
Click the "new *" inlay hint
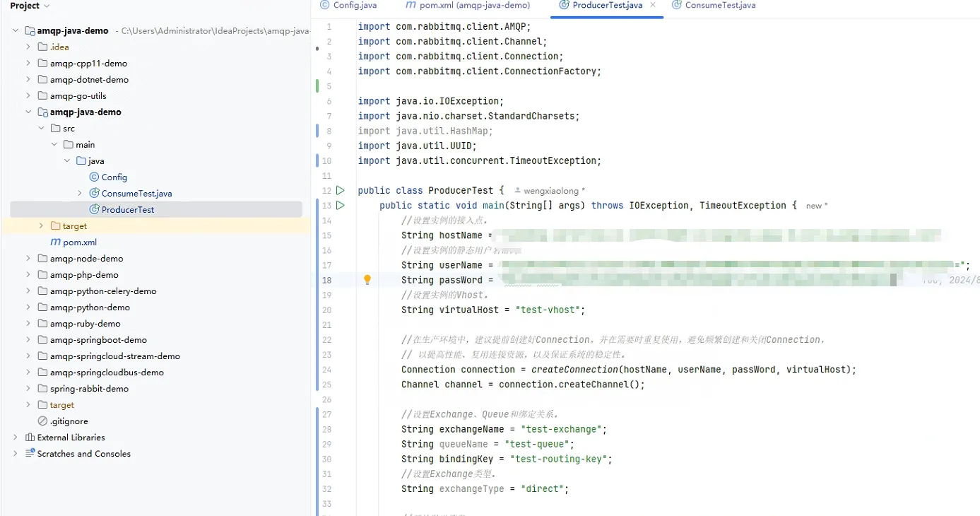pos(817,206)
